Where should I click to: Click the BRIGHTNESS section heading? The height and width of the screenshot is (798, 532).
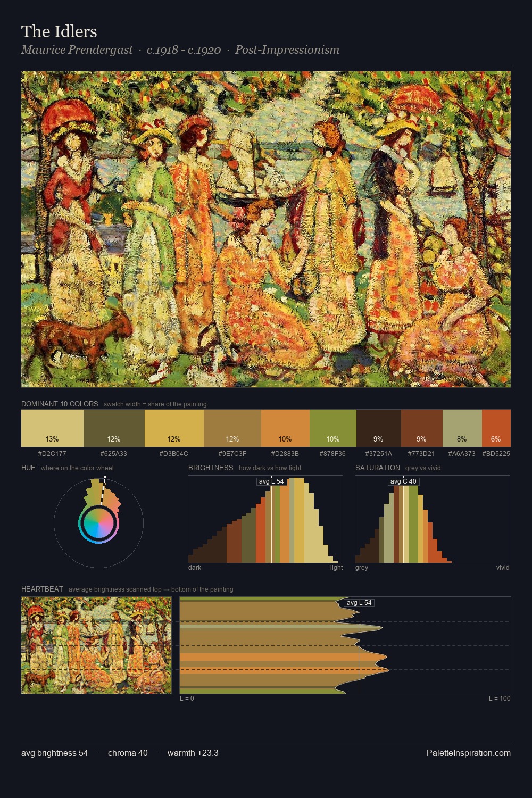point(211,468)
